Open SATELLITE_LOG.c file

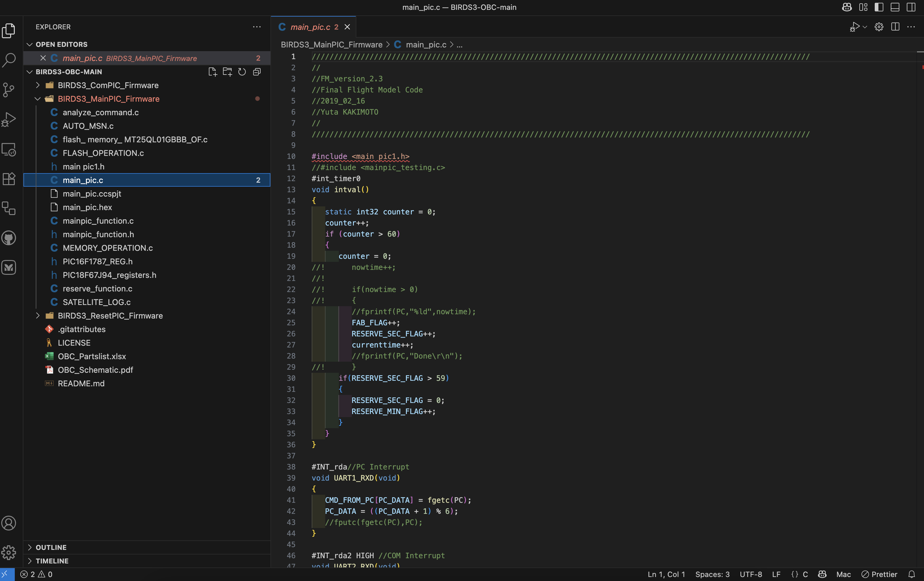(96, 302)
